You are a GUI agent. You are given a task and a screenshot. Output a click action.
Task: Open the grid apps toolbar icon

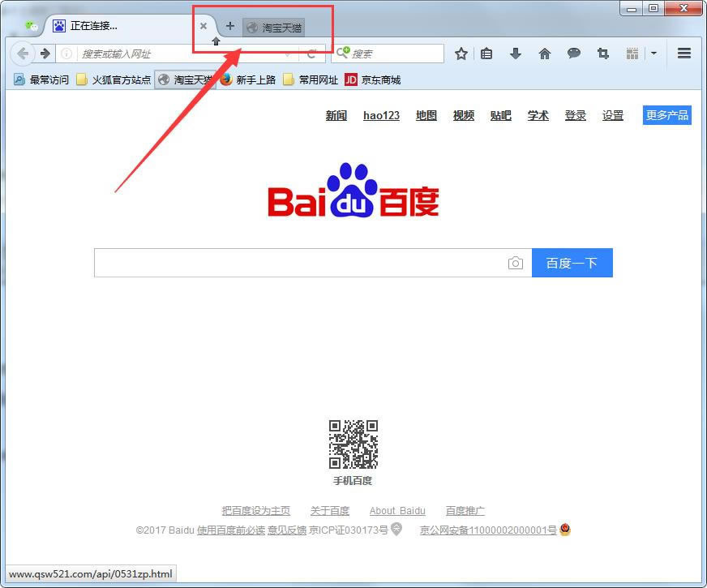(632, 54)
